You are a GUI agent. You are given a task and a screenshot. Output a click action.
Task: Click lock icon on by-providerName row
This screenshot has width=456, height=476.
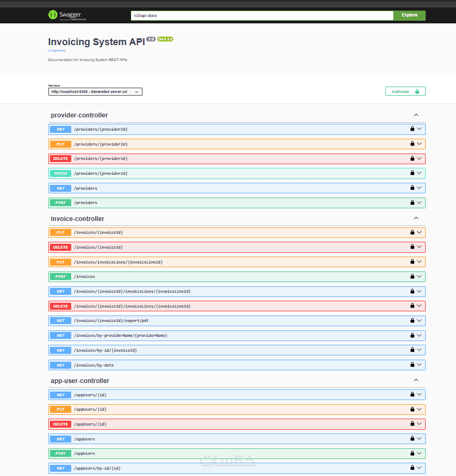(412, 335)
